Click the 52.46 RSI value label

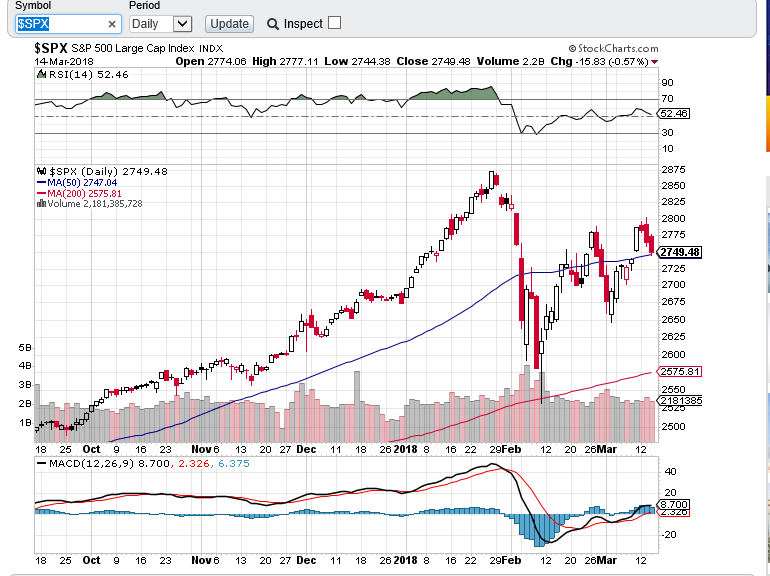674,113
